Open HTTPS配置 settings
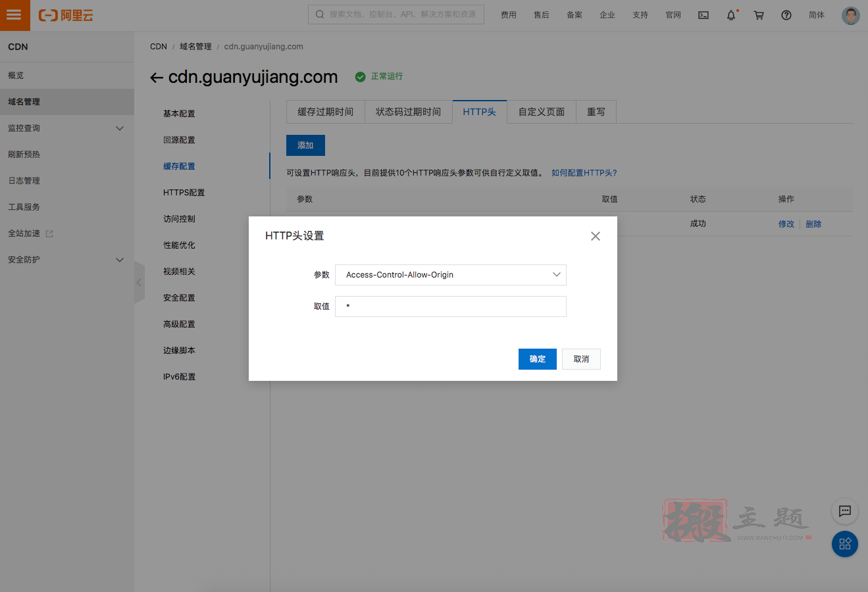 pyautogui.click(x=184, y=193)
